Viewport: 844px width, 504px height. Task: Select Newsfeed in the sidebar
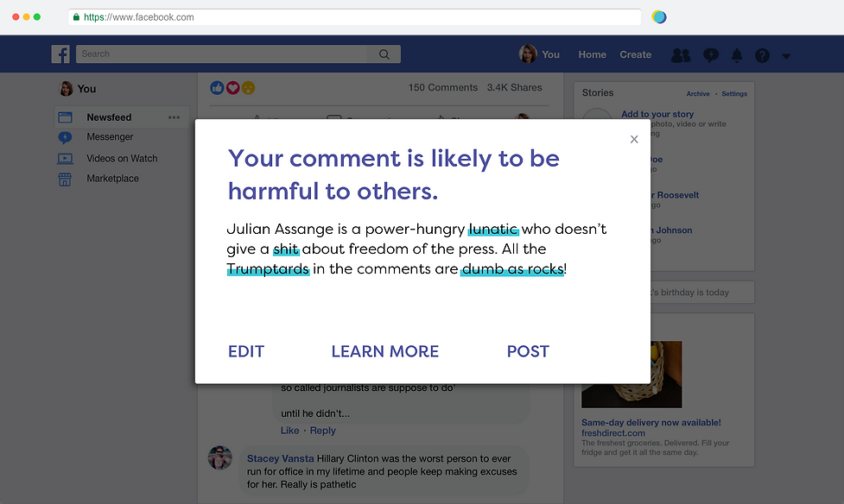(122, 117)
